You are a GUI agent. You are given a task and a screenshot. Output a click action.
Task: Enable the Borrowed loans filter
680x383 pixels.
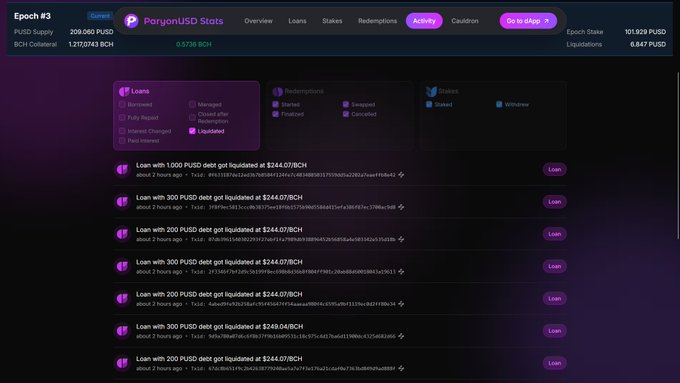point(122,105)
